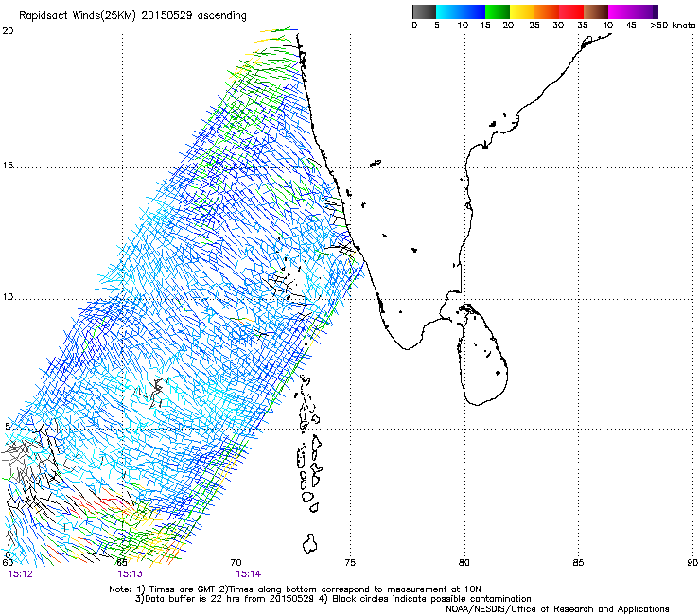Click the purple time stamp '15:13'

tap(130, 574)
